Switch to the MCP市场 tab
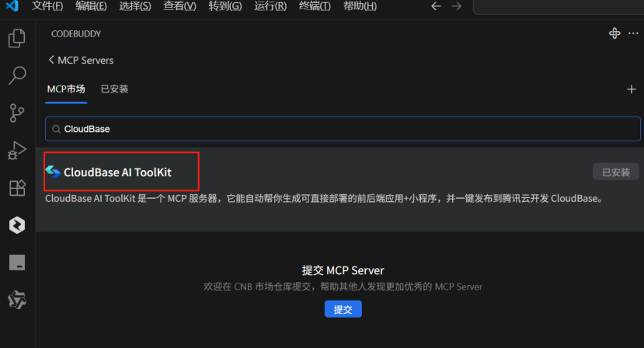The width and height of the screenshot is (644, 348). pos(66,89)
